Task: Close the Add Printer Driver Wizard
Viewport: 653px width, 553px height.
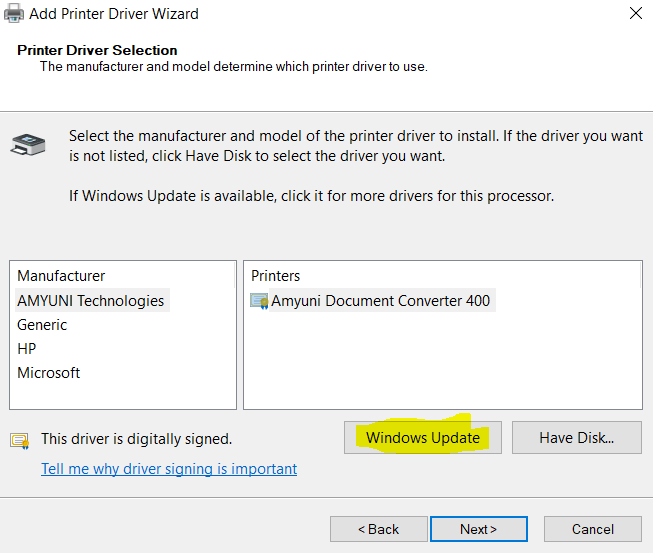Action: coord(635,14)
